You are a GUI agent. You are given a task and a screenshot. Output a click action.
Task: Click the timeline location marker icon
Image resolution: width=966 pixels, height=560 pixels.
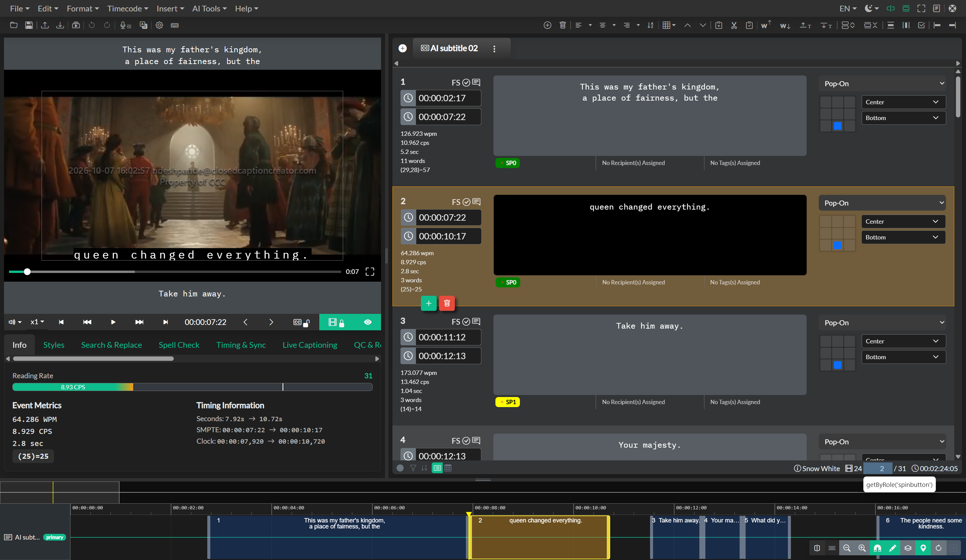923,548
